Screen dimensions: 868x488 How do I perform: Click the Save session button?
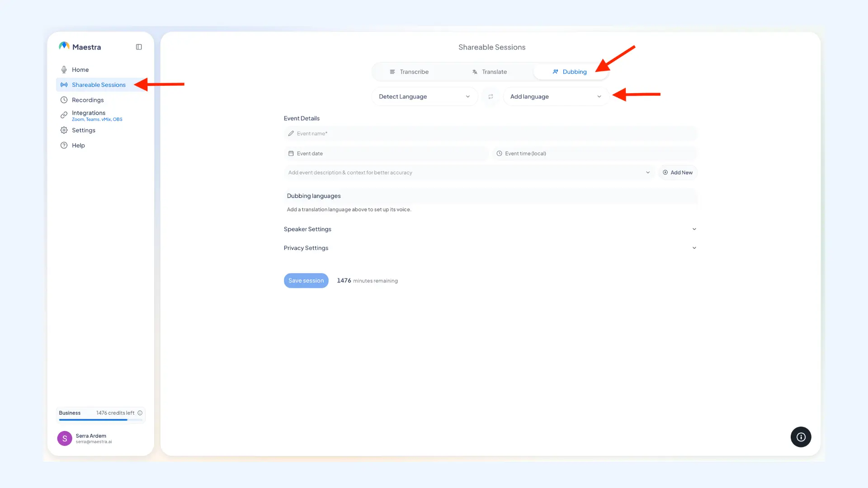306,281
